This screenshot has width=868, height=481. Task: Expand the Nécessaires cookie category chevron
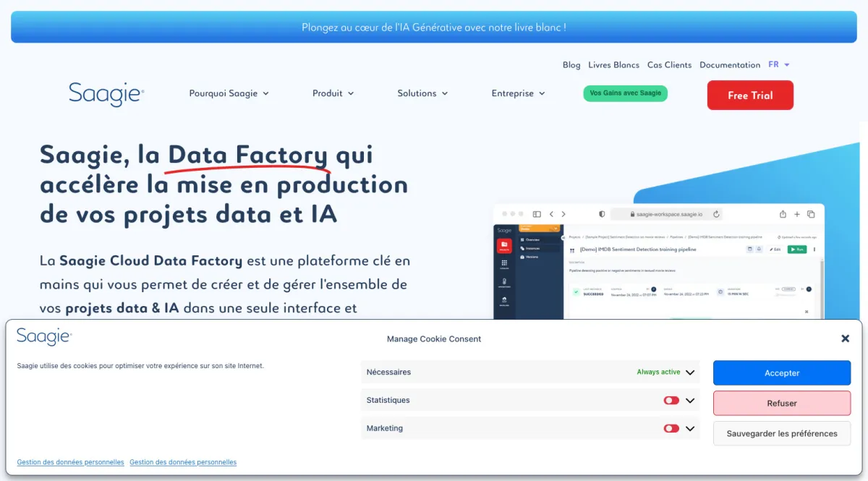[690, 373]
